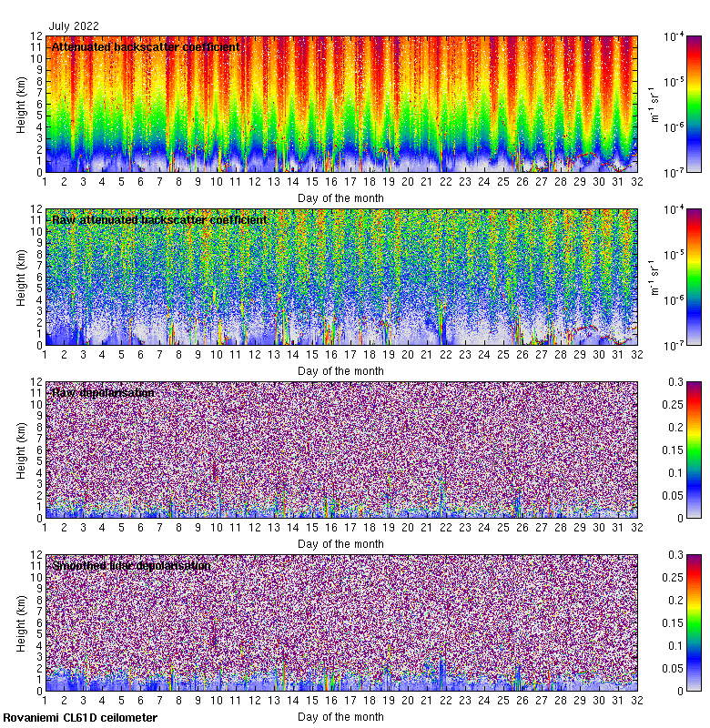Click the 'Attenuated backscatter coefficient' plot title
The height and width of the screenshot is (728, 710).
(146, 46)
